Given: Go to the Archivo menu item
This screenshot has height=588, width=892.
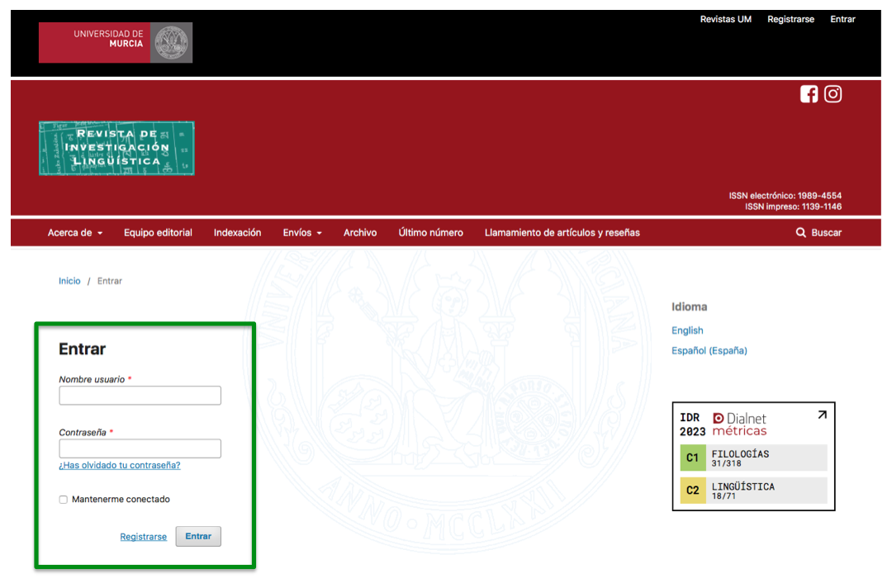Looking at the screenshot, I should (360, 233).
